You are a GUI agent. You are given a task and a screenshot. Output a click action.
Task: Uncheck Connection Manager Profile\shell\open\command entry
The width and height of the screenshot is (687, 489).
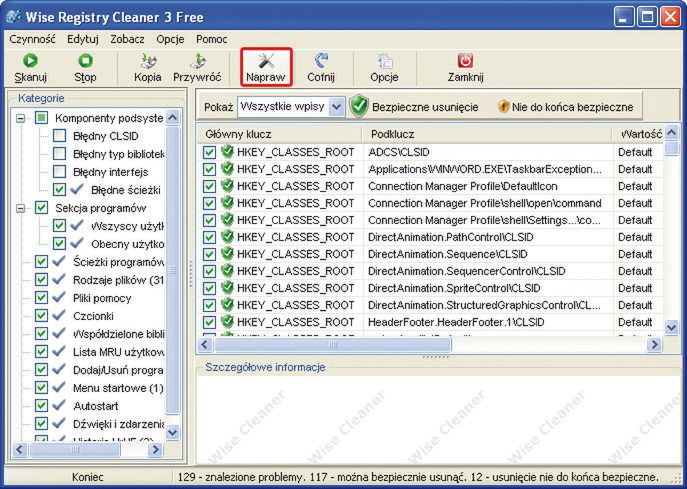pyautogui.click(x=209, y=203)
